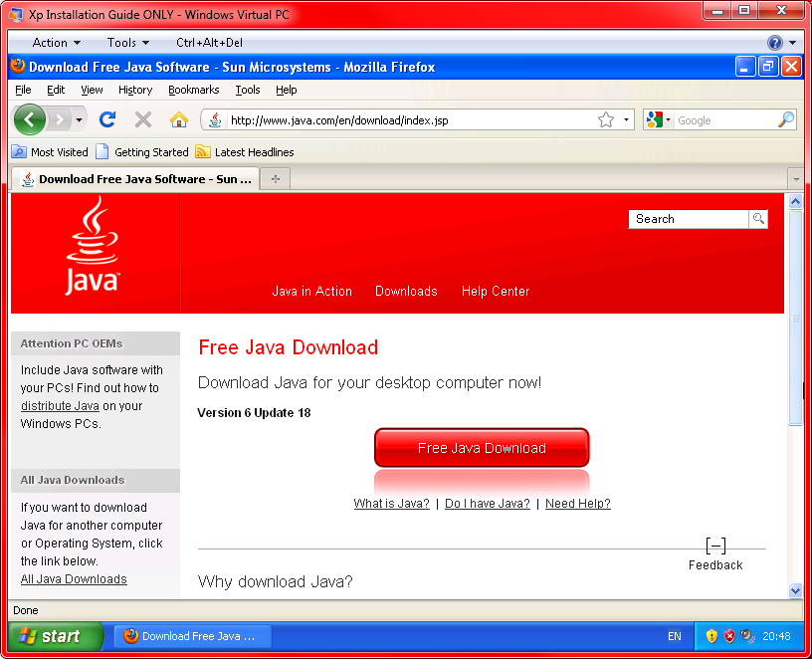Go back with Firefox back arrow

click(30, 120)
